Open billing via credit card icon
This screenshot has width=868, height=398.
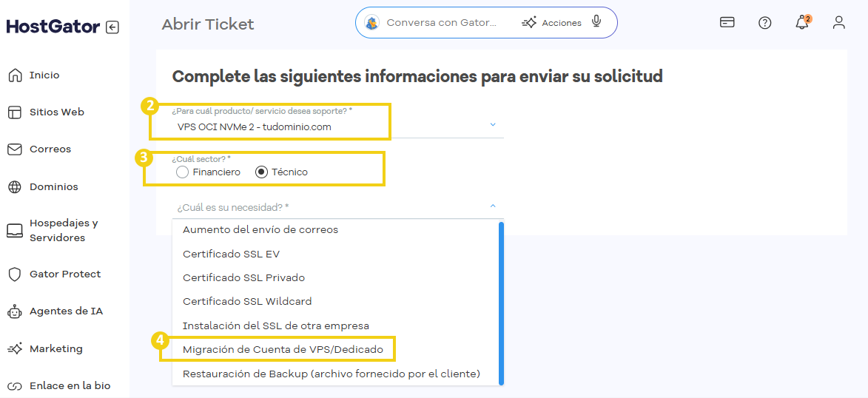point(727,22)
